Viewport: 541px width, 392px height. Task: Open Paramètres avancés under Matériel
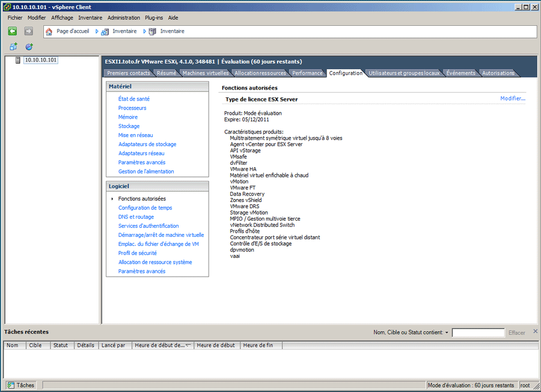click(141, 162)
